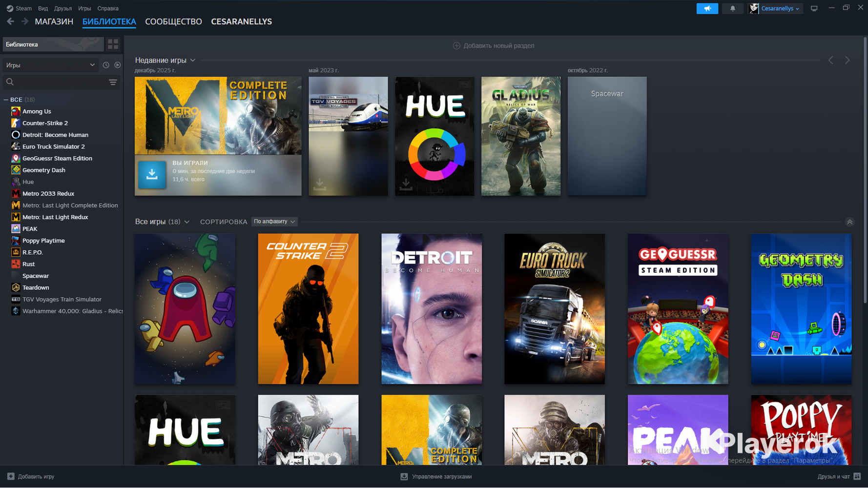Image resolution: width=868 pixels, height=488 pixels.
Task: Click the TGV Voyages Train Simulator sidebar icon
Action: click(x=16, y=299)
